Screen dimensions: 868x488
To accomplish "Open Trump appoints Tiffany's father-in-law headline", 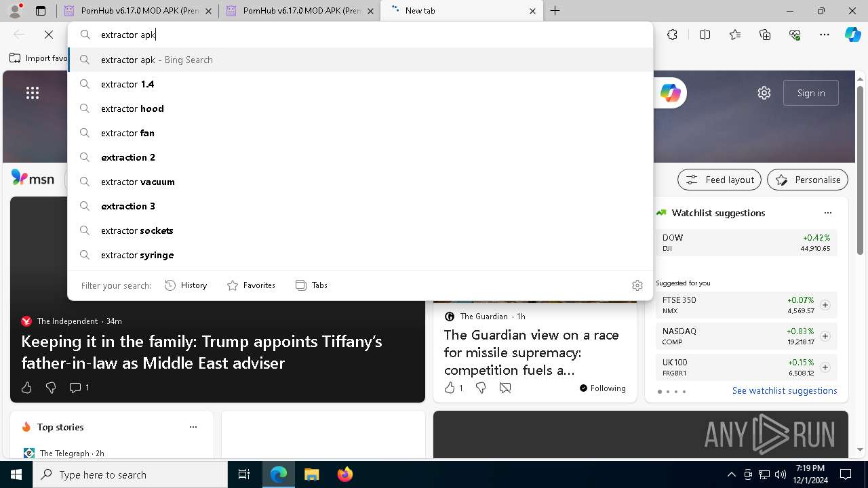I will point(201,352).
